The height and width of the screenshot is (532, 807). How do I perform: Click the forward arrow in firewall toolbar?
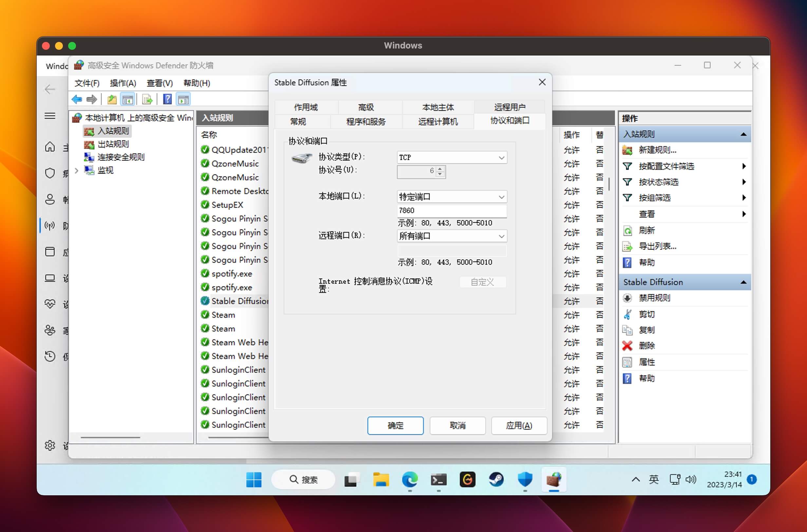click(x=92, y=99)
